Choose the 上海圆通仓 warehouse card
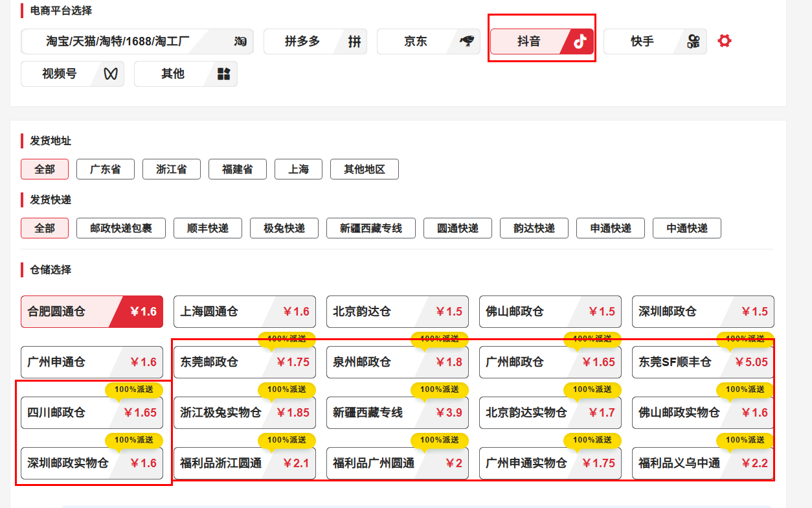The height and width of the screenshot is (508, 812). 245,312
